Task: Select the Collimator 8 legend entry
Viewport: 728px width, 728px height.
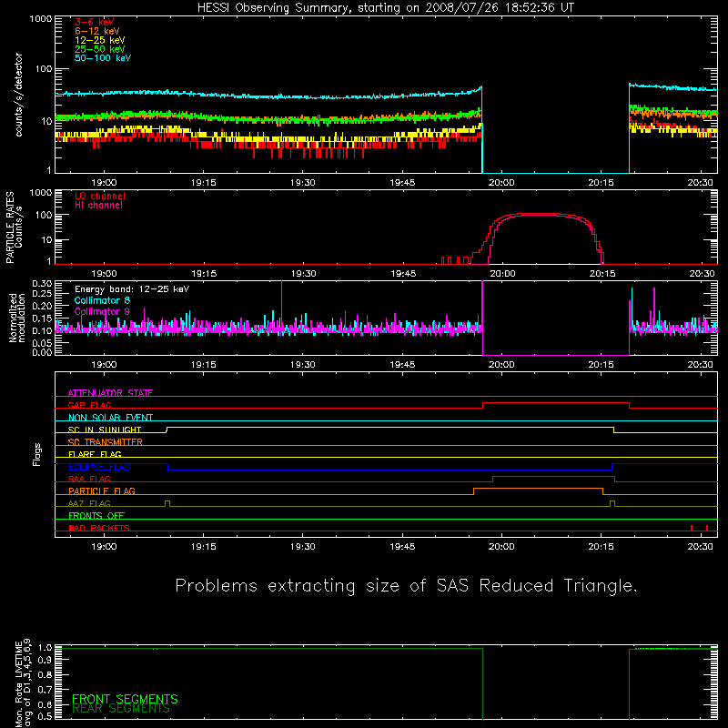Action: point(102,300)
